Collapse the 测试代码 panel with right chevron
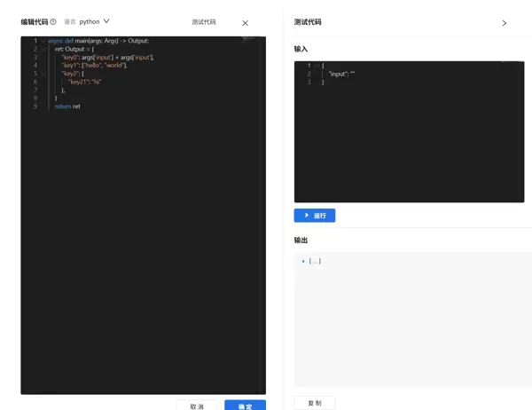The width and height of the screenshot is (532, 410). pyautogui.click(x=505, y=23)
